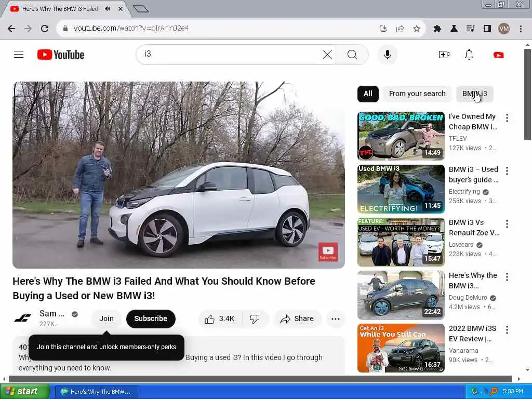This screenshot has height=399, width=532.
Task: Click the Subscribe watermark on the video
Action: (x=328, y=252)
